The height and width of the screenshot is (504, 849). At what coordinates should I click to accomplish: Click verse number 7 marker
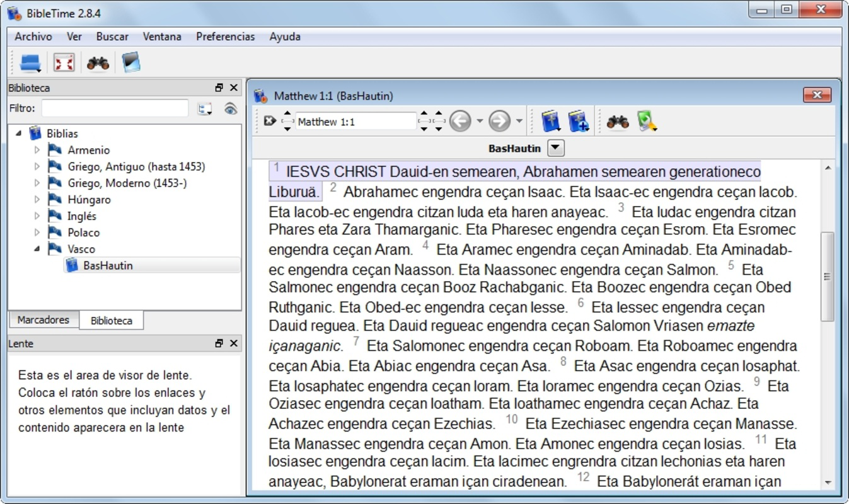click(x=356, y=341)
